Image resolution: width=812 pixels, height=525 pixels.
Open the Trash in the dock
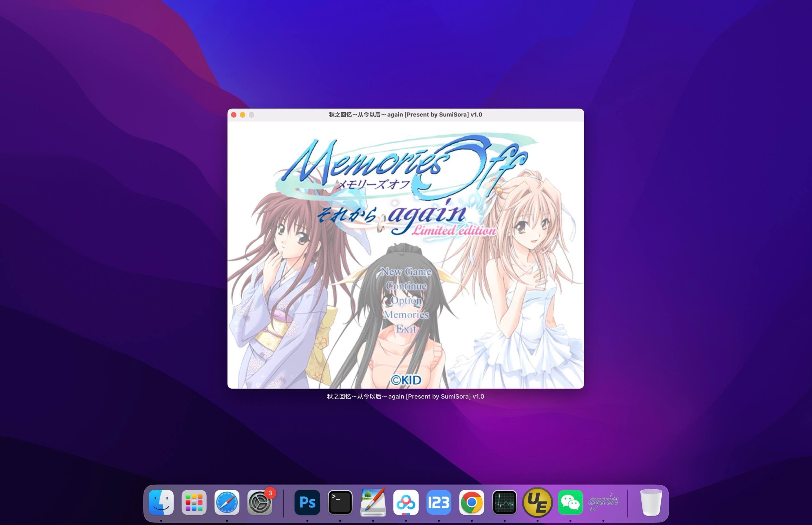651,502
